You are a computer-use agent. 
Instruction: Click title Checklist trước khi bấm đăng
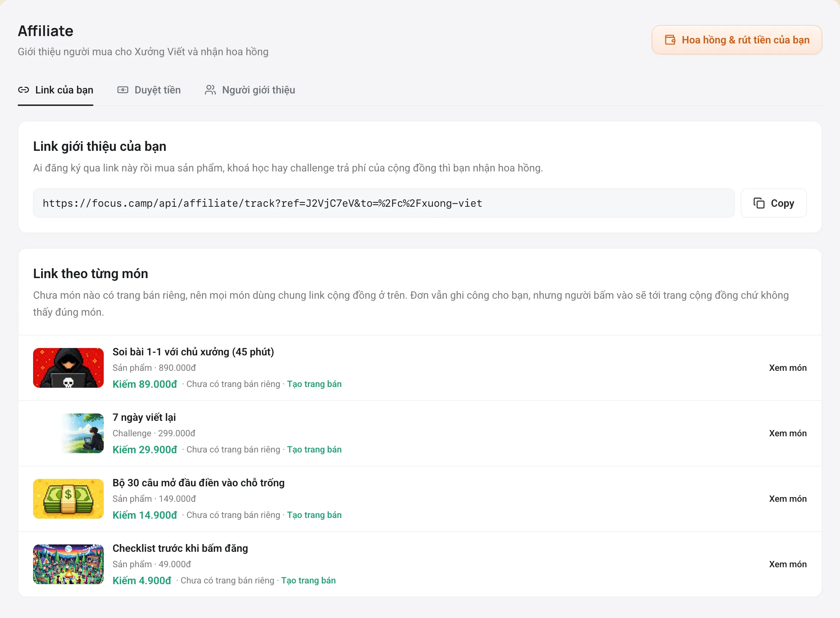tap(180, 548)
